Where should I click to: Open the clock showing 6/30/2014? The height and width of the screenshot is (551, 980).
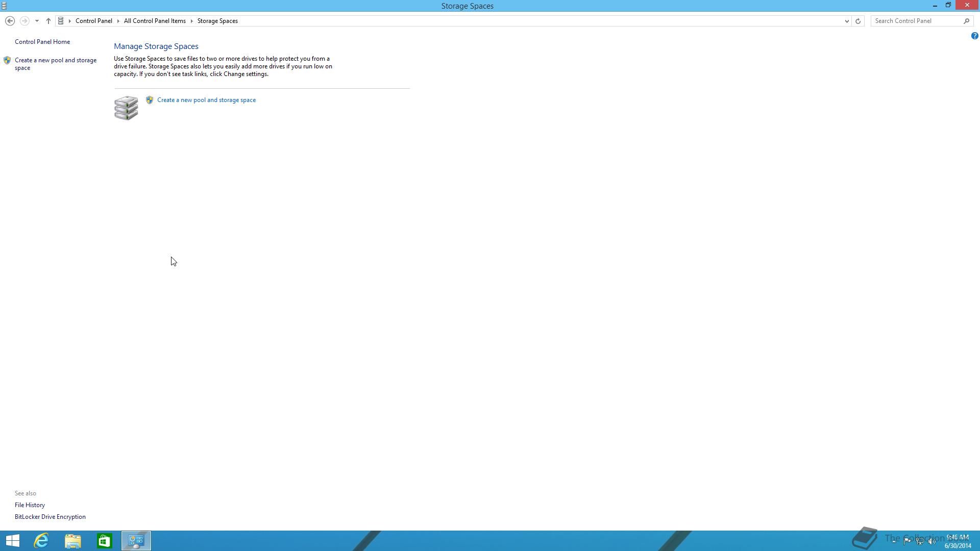pos(958,541)
